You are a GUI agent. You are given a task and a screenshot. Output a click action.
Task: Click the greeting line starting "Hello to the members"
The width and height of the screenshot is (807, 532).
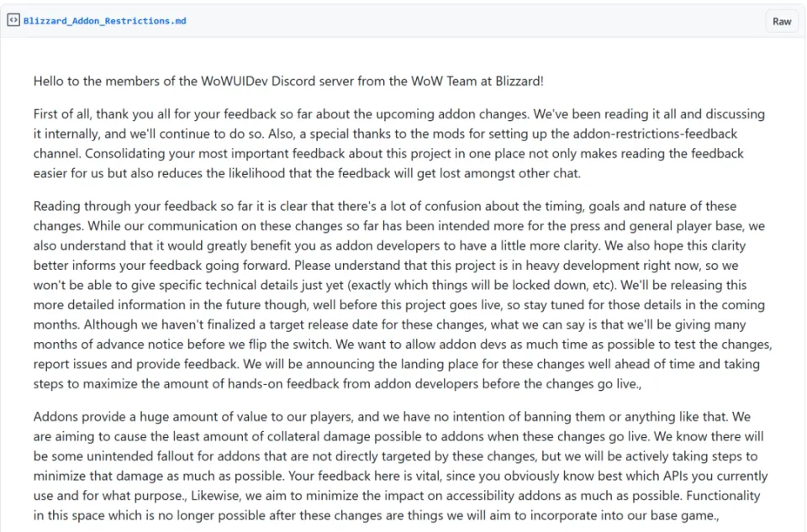[x=288, y=82]
